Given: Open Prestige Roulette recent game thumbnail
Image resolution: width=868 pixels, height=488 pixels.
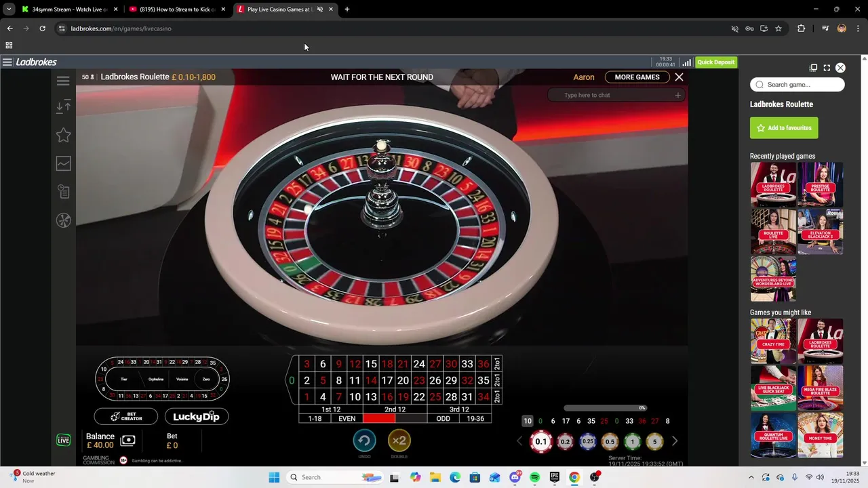Looking at the screenshot, I should (821, 184).
